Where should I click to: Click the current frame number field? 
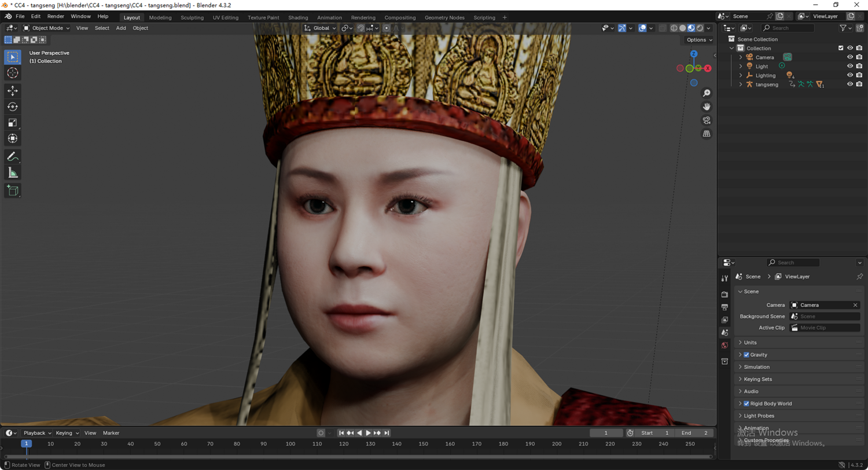click(606, 433)
